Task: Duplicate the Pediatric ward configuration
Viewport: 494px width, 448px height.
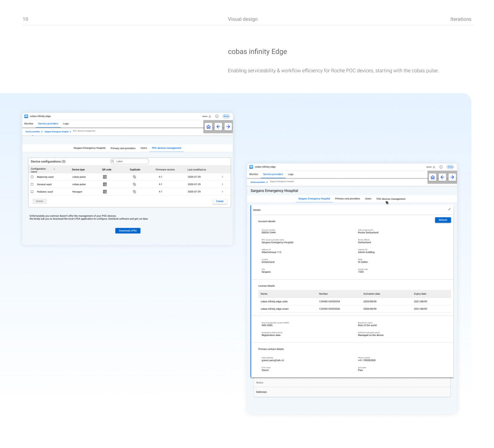Action: tap(134, 192)
